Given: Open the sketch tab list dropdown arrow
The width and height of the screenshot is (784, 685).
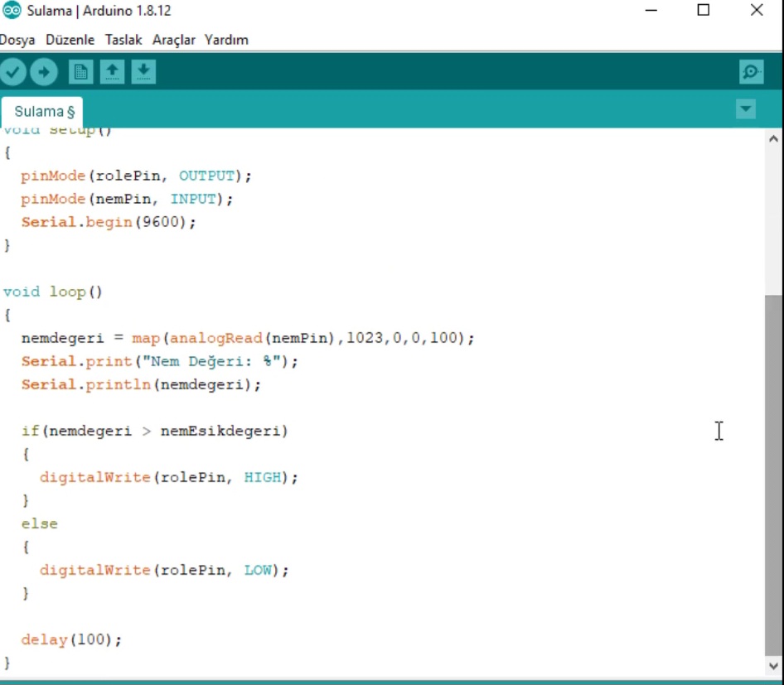Looking at the screenshot, I should pyautogui.click(x=745, y=109).
